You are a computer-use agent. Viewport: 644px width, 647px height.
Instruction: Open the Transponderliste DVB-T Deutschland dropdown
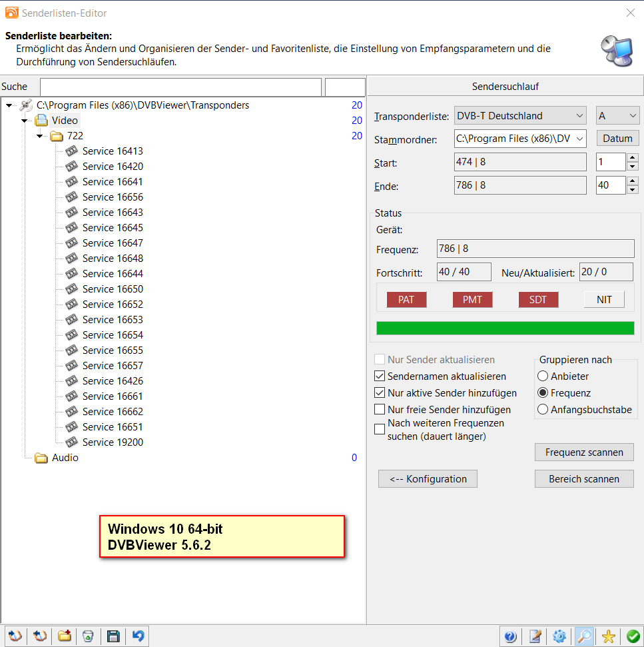click(x=520, y=116)
